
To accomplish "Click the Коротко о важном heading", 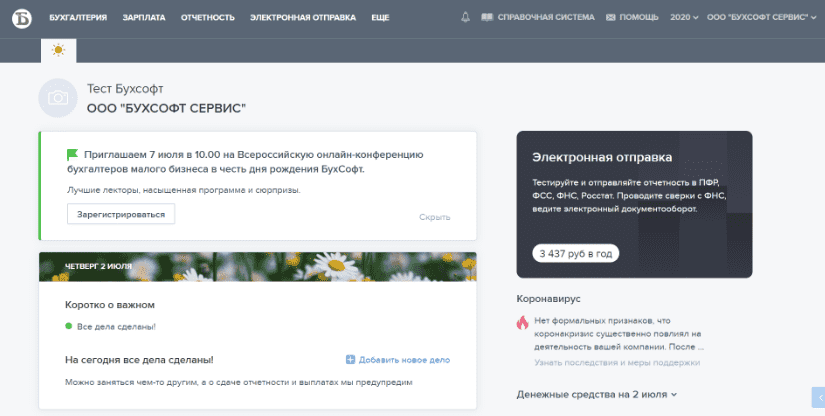I will coord(110,305).
